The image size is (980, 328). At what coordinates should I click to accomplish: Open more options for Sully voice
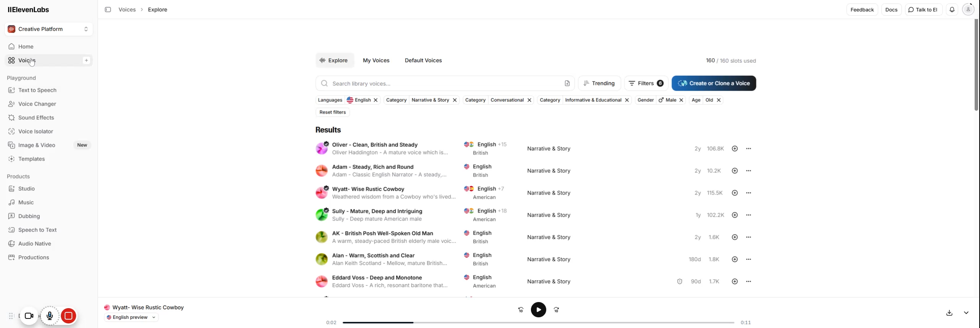pyautogui.click(x=748, y=215)
